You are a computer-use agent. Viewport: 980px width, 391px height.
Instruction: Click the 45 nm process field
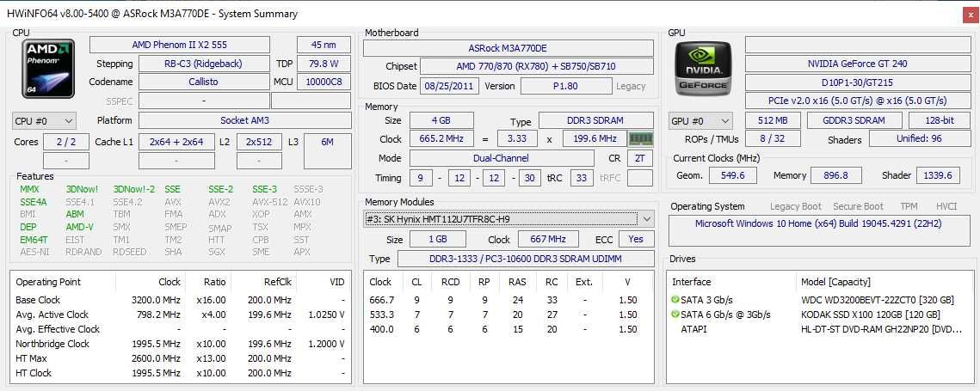point(324,45)
